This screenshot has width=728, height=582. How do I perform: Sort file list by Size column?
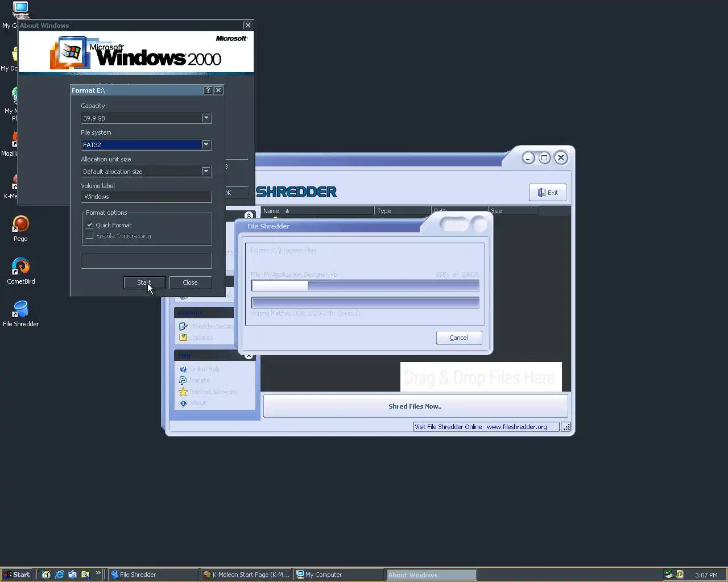click(x=513, y=211)
